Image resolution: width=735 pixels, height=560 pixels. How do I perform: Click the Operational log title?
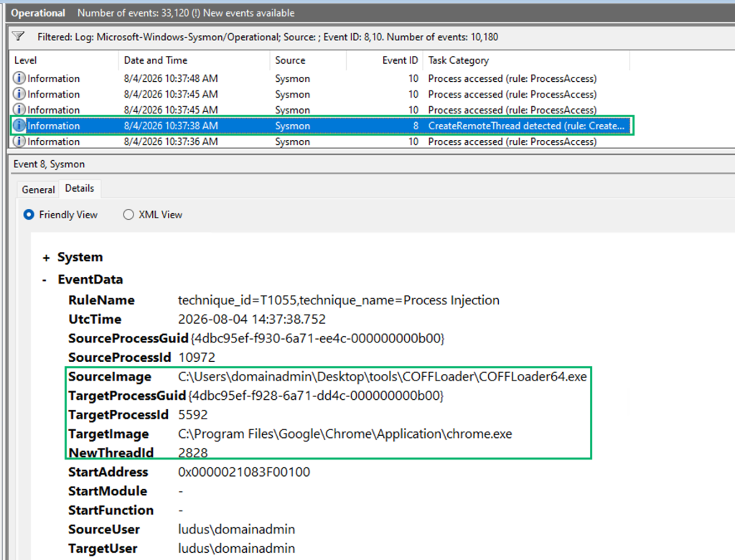coord(38,13)
